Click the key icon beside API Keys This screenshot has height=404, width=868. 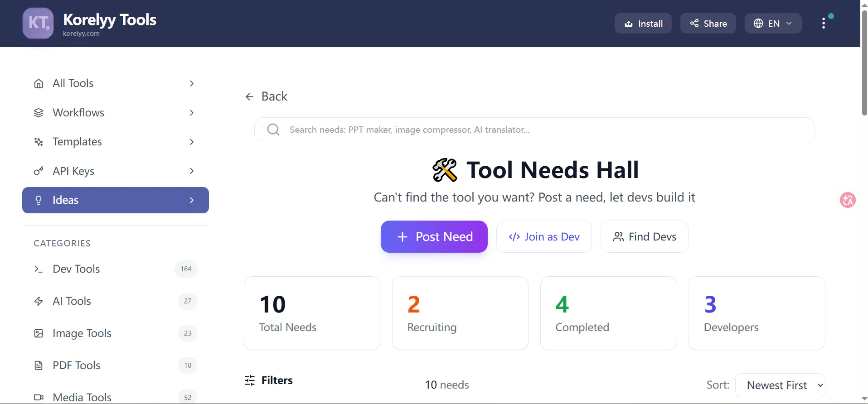click(39, 171)
